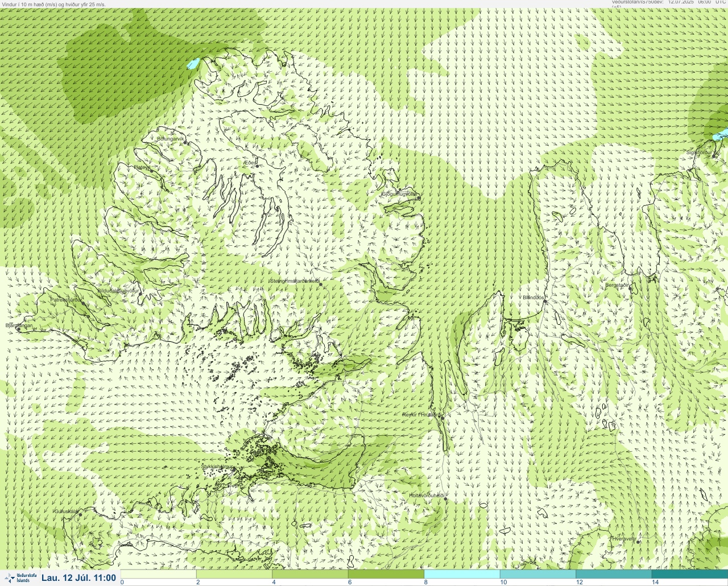
Task: Click the Holtavörðuheiði station label
Action: coord(427,496)
